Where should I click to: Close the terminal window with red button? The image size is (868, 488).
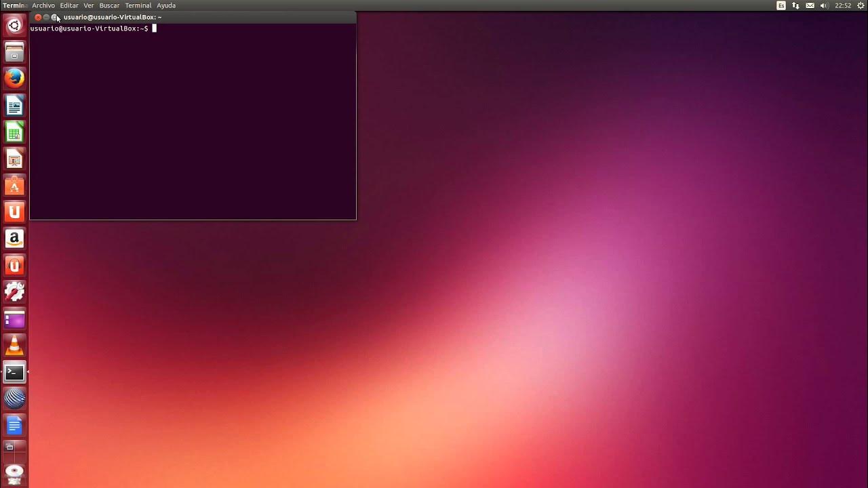point(38,17)
